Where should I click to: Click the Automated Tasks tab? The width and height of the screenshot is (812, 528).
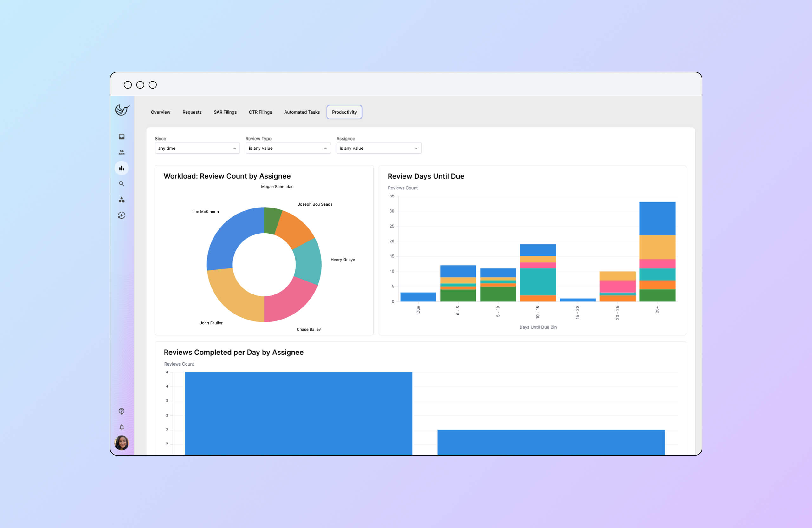coord(301,112)
